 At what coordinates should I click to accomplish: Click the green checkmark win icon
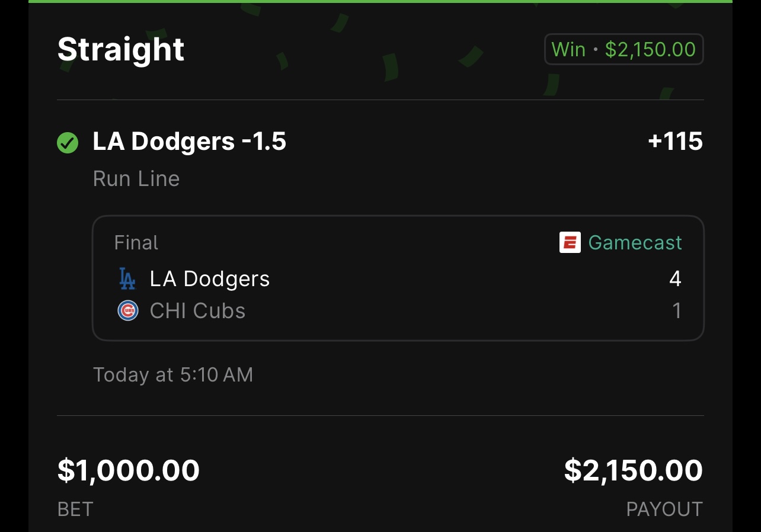pyautogui.click(x=68, y=143)
